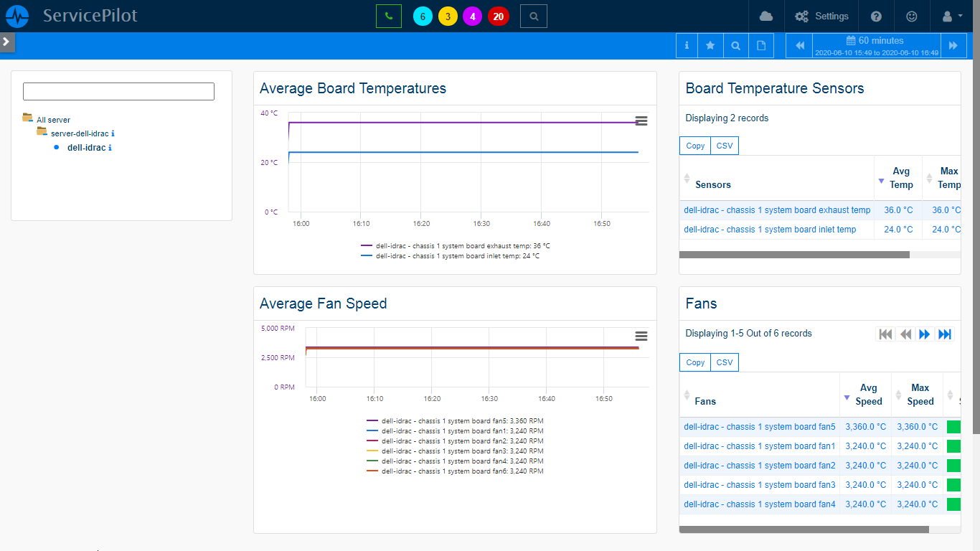Open the Settings menu

point(822,16)
